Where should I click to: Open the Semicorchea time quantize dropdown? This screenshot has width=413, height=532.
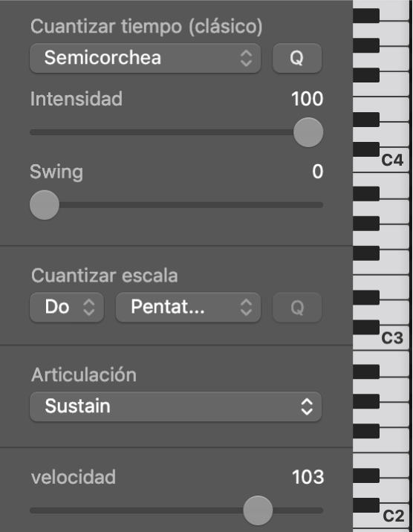click(145, 58)
